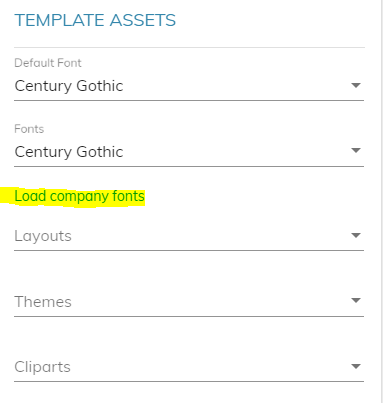Click the vertical scrollbar at panel edge

[382, 201]
